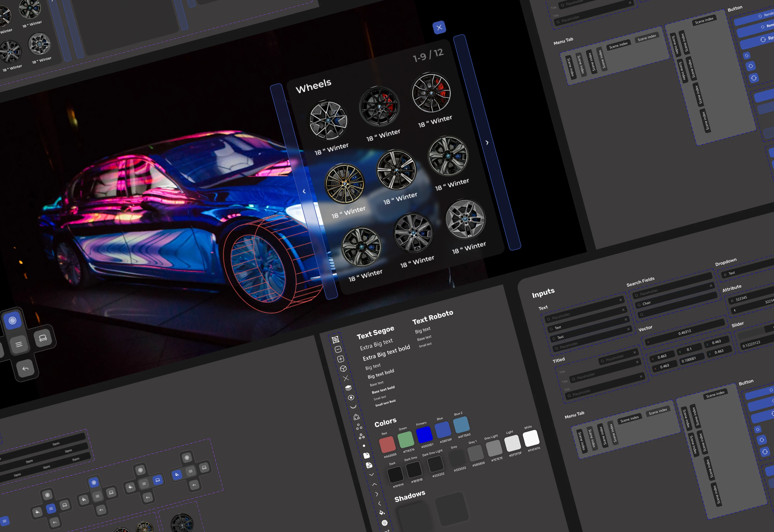Viewport: 774px width, 532px height.
Task: Click the left chevron on the Wheels panel
Action: click(304, 191)
